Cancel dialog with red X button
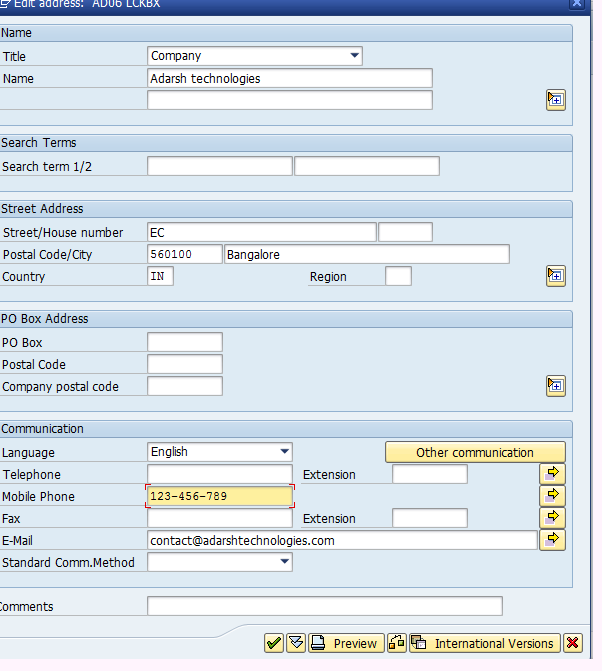602x671 pixels. click(572, 643)
